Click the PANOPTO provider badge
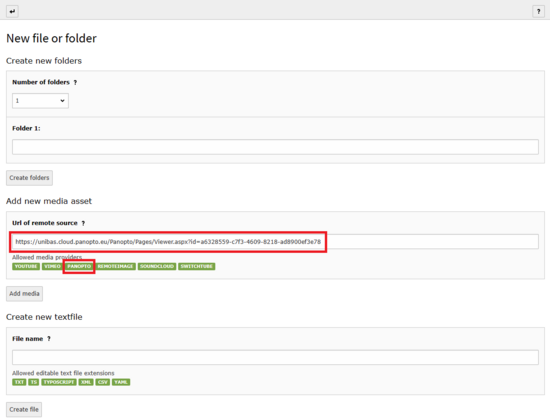Image resolution: width=550 pixels, height=420 pixels. click(x=79, y=266)
